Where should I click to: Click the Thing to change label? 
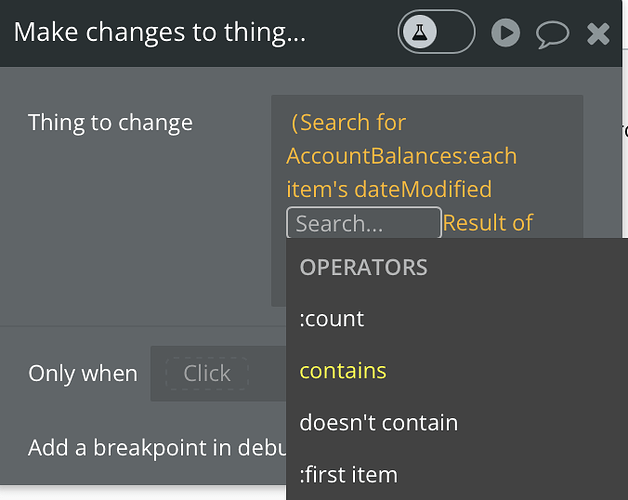[x=110, y=123]
